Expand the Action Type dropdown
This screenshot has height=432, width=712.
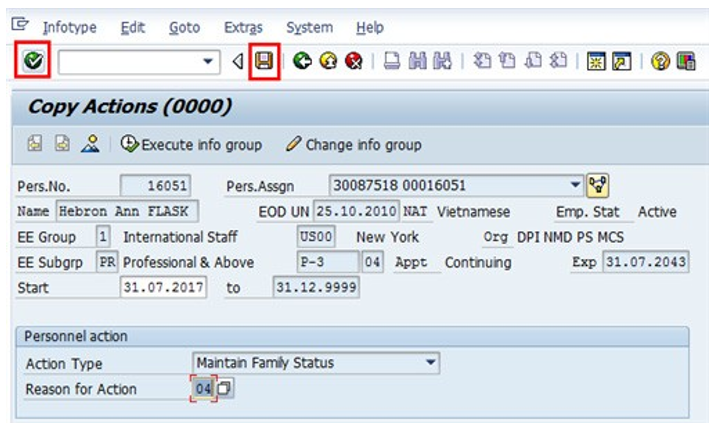pos(430,362)
